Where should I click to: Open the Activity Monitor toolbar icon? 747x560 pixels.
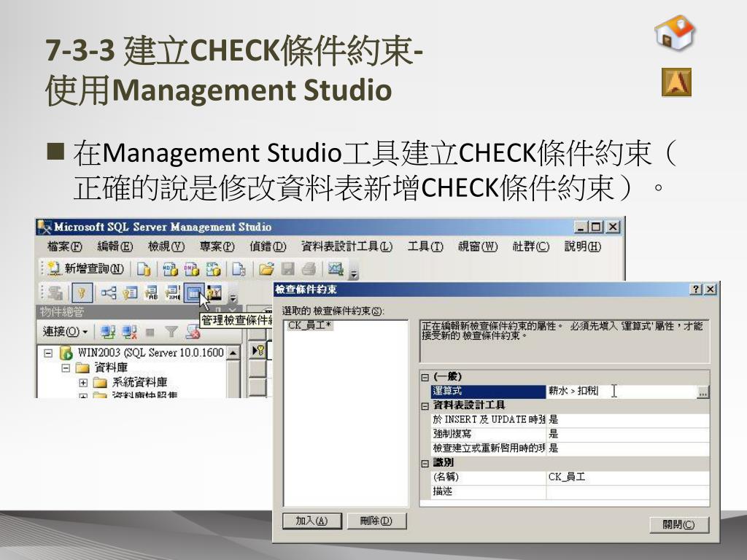pos(336,269)
